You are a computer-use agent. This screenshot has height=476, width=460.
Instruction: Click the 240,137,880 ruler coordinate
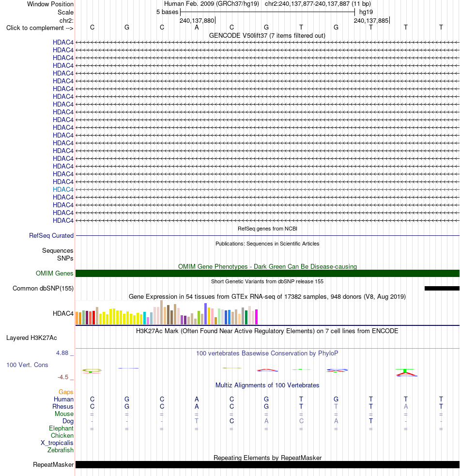(x=197, y=21)
